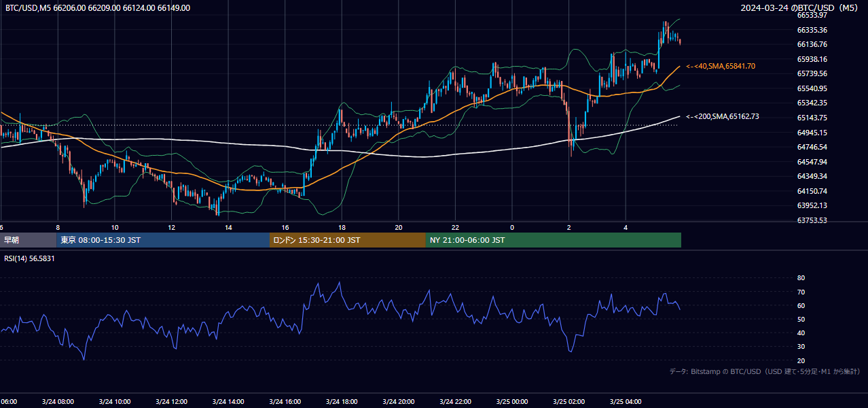The width and height of the screenshot is (868, 408).
Task: Click the RSI 70 level label
Action: point(801,292)
